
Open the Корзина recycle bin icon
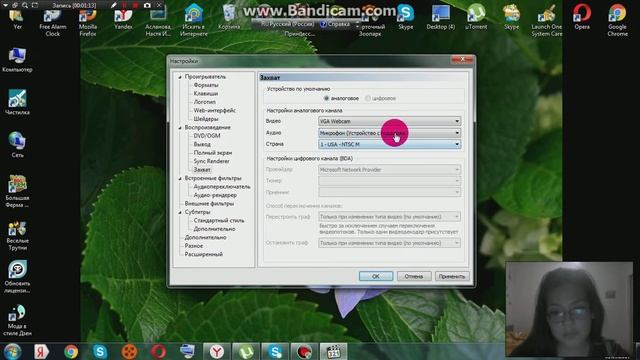[x=229, y=18]
